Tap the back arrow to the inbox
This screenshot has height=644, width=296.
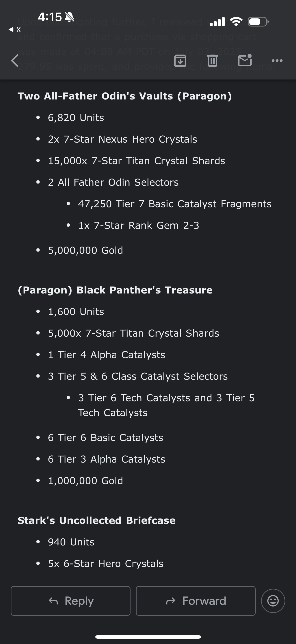(15, 61)
